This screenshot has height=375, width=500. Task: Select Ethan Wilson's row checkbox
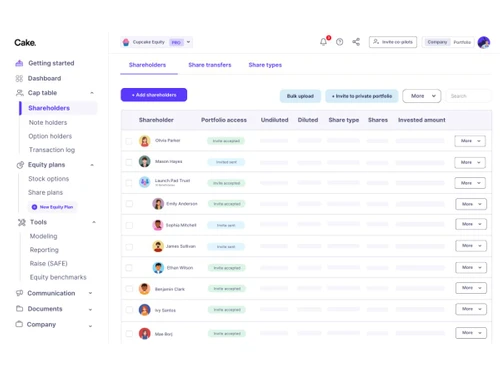[x=129, y=268]
